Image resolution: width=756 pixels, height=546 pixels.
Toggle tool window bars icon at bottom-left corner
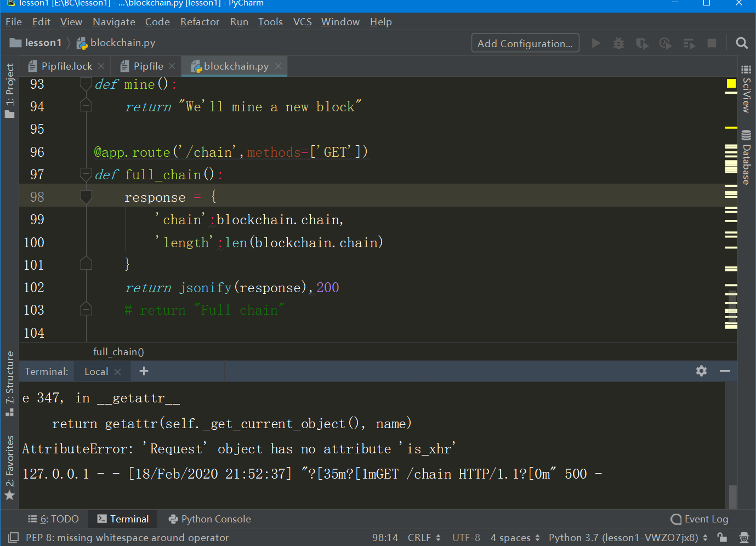[14, 537]
